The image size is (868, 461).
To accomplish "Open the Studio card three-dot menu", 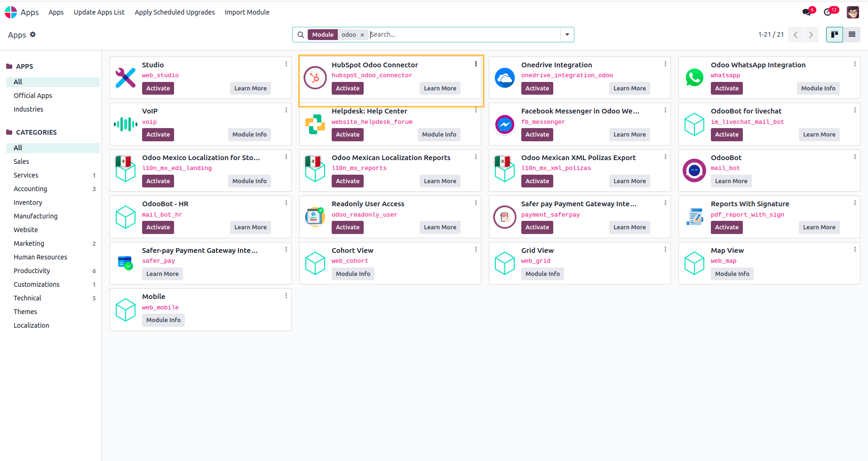I will (286, 64).
